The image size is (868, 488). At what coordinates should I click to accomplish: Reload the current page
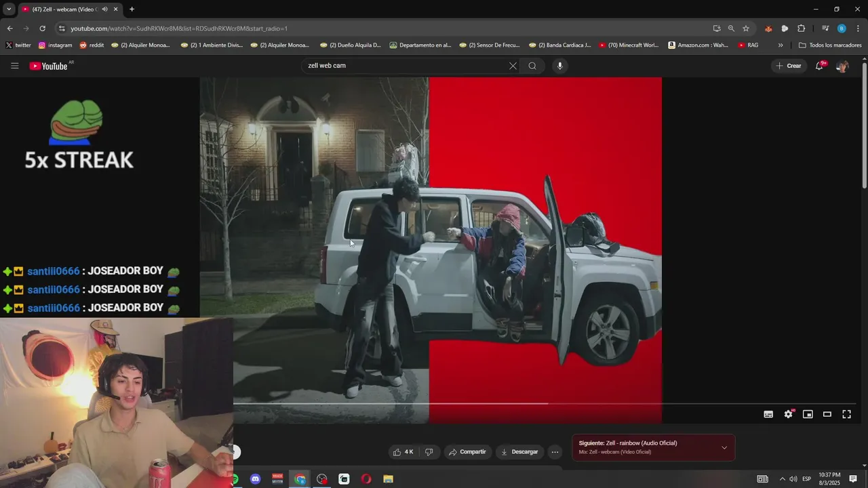(x=42, y=28)
